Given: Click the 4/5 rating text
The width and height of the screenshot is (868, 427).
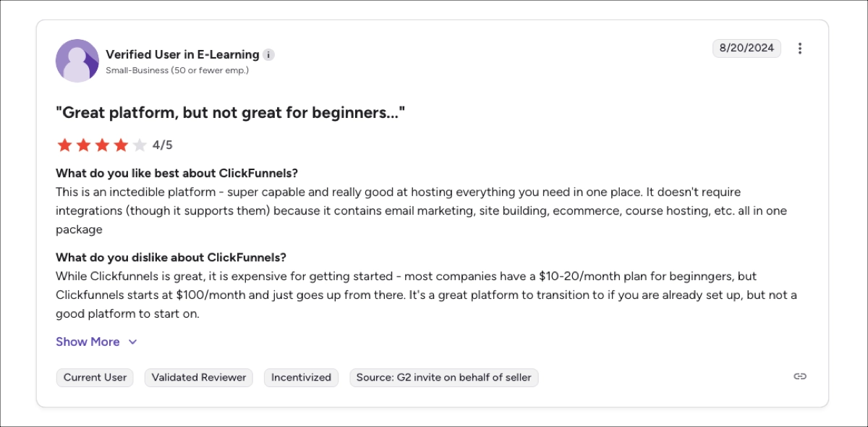Looking at the screenshot, I should (163, 145).
